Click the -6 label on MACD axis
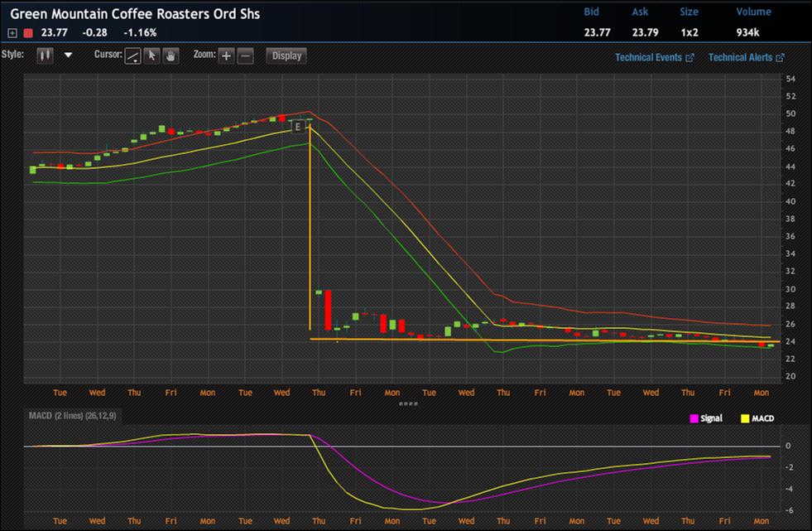Screen dimensions: 812x531 click(x=788, y=510)
